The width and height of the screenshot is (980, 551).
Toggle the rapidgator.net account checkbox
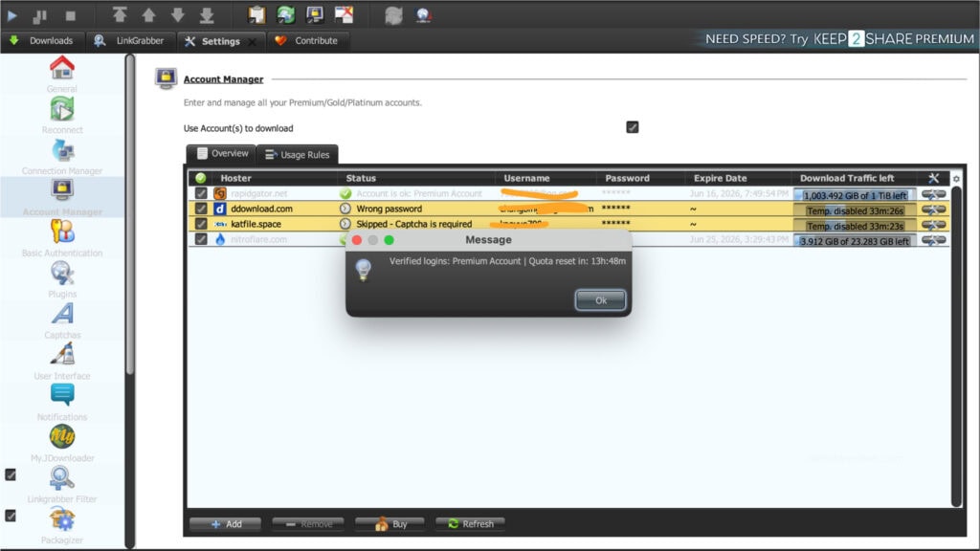coord(201,193)
